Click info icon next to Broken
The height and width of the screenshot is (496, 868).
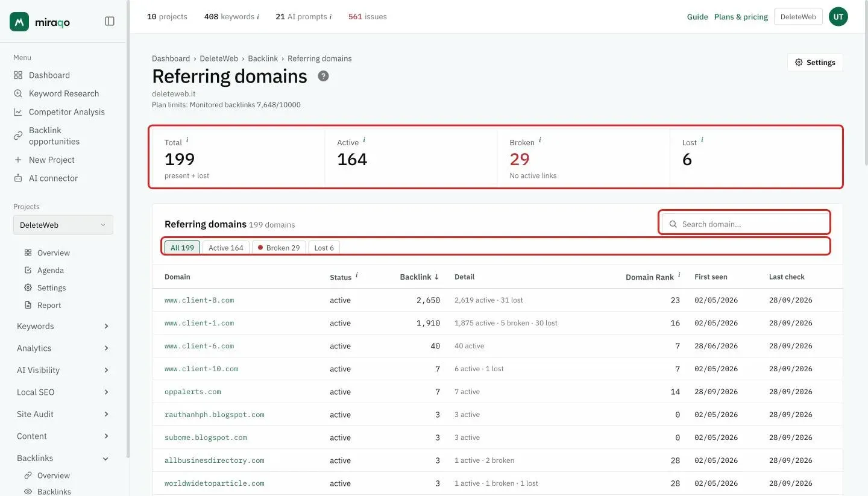[539, 140]
